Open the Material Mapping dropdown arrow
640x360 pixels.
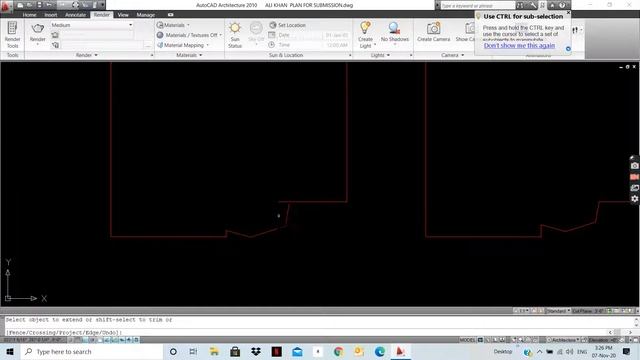(207, 45)
